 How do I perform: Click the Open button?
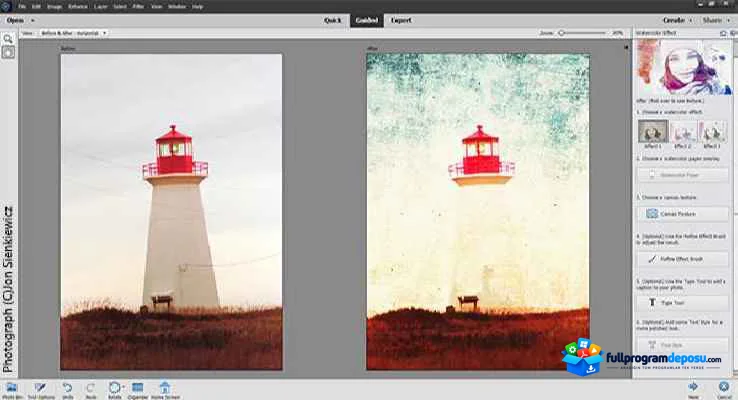tap(15, 20)
